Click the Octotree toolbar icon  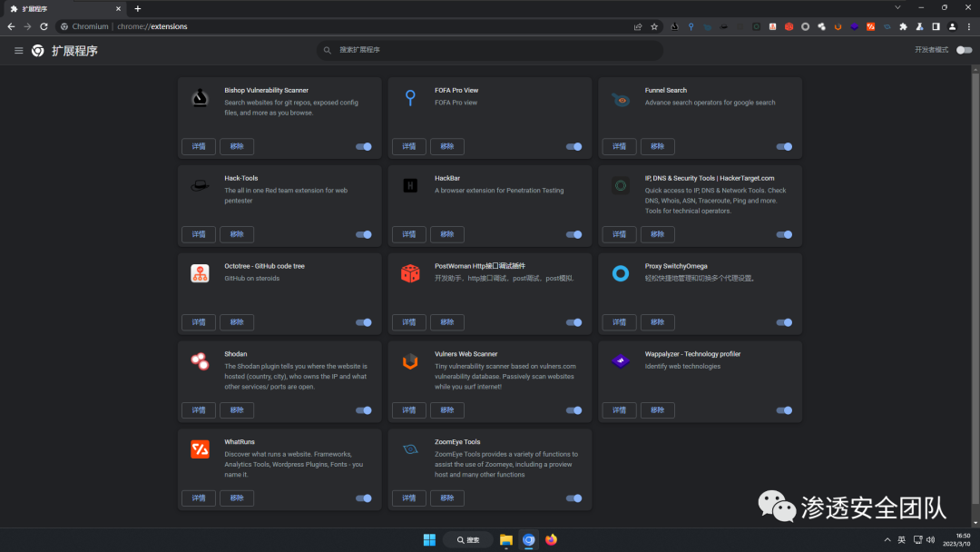click(772, 27)
